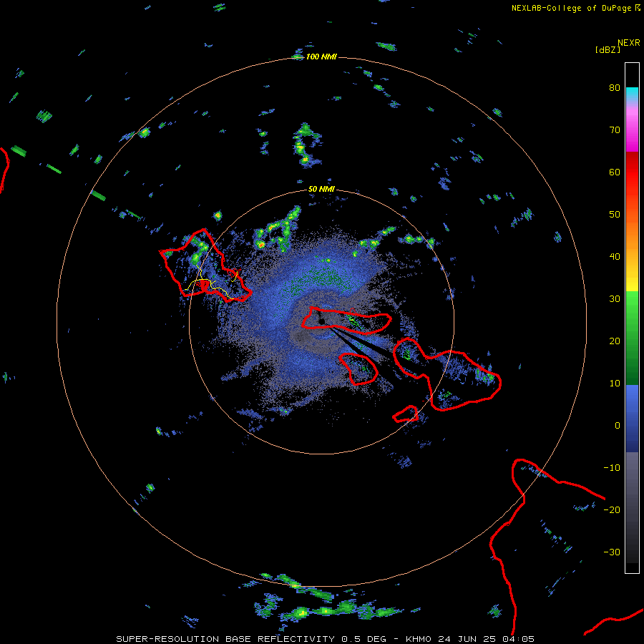The image size is (644, 644).
Task: Click the 50 NMI range ring label
Action: click(321, 190)
